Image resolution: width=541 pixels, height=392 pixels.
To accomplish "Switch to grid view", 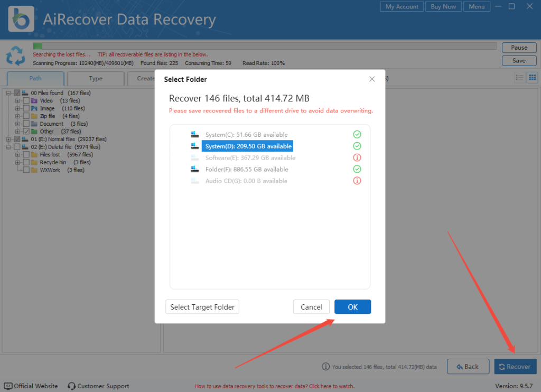I will pos(533,78).
